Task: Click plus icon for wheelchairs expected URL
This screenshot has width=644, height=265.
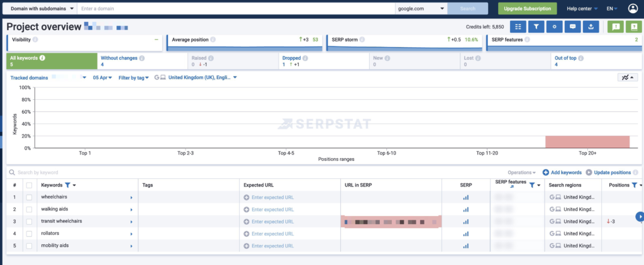Action: point(247,197)
